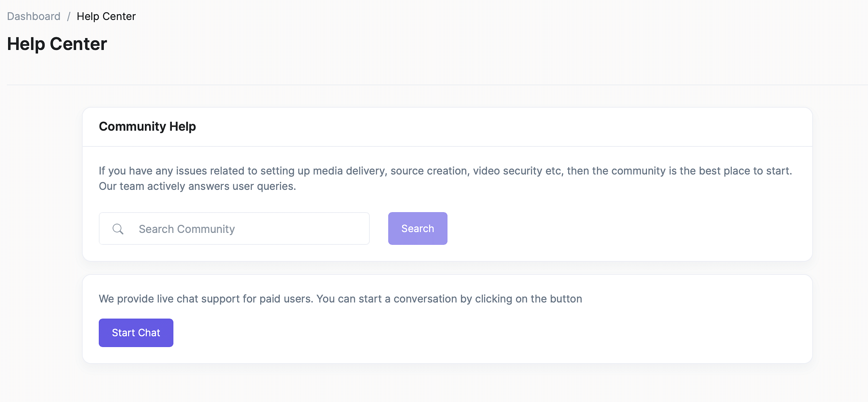Click the Help Center page title
The height and width of the screenshot is (402, 868).
click(x=57, y=44)
